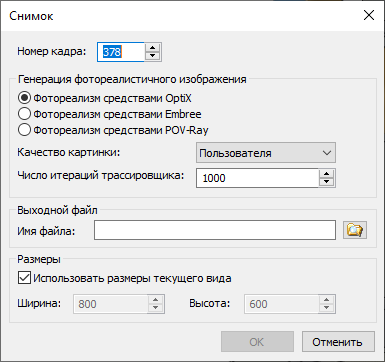385x362 pixels.
Task: Click the Ширина up arrow
Action: [156, 300]
